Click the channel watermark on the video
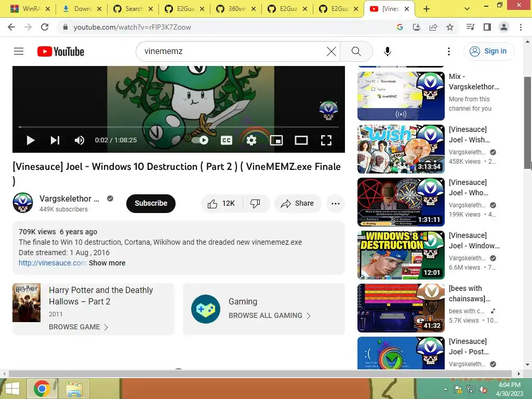Viewport: 532px width, 399px height. [x=328, y=110]
